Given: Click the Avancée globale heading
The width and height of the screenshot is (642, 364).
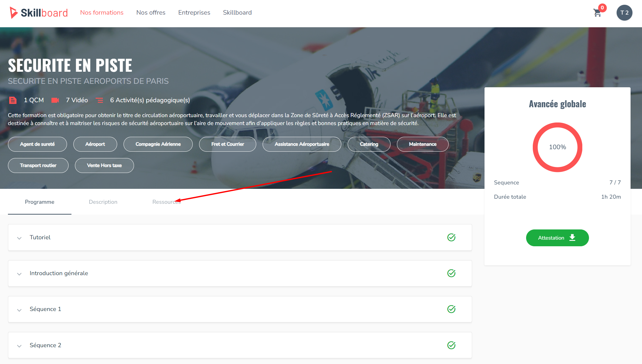Looking at the screenshot, I should pyautogui.click(x=558, y=104).
